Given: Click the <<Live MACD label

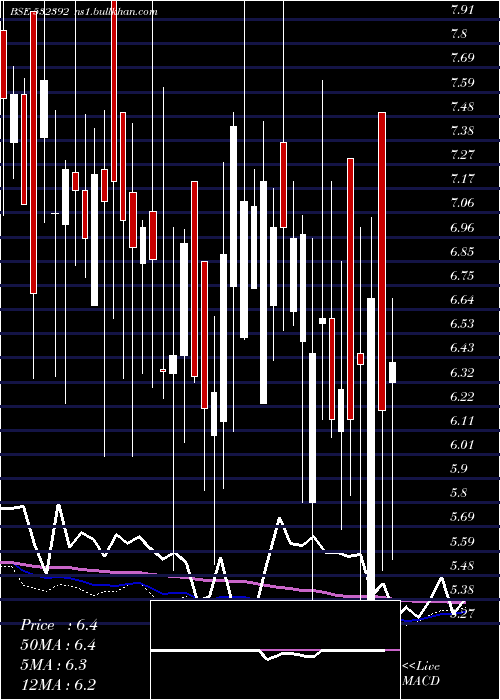Looking at the screenshot, I should coord(421,674).
